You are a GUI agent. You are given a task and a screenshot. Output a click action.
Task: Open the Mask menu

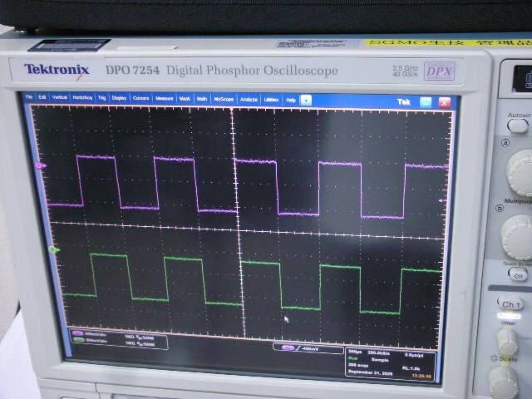185,99
